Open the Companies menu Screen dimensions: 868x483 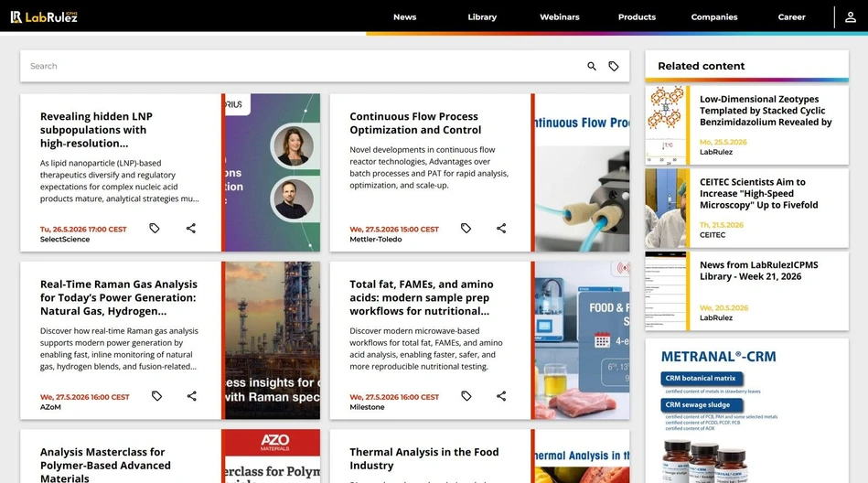coord(714,17)
